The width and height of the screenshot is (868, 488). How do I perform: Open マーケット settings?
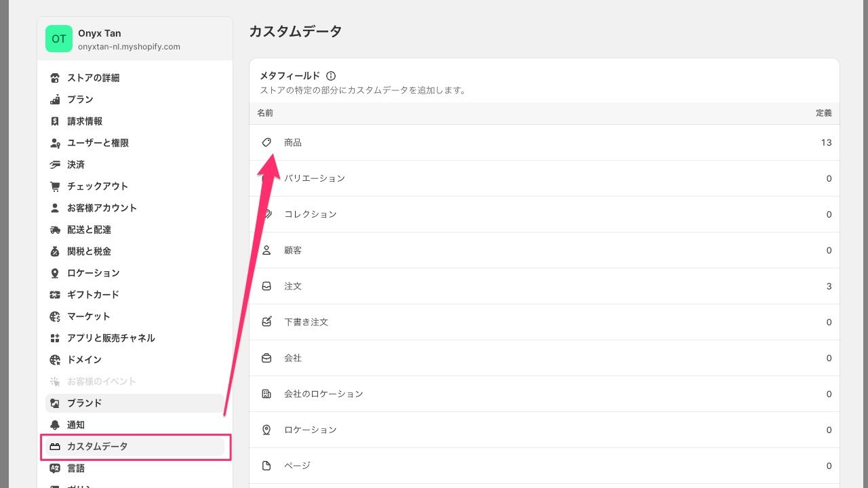tap(135, 317)
